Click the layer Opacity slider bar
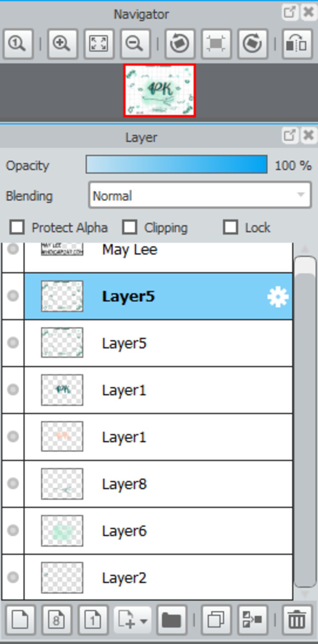318x644 pixels. point(176,165)
